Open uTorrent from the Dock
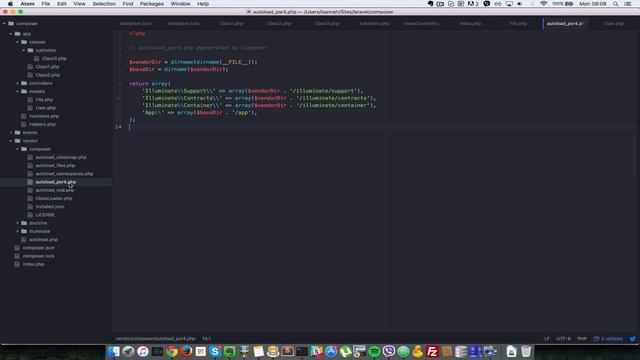Screen dimensions: 640x360 (x=345, y=351)
